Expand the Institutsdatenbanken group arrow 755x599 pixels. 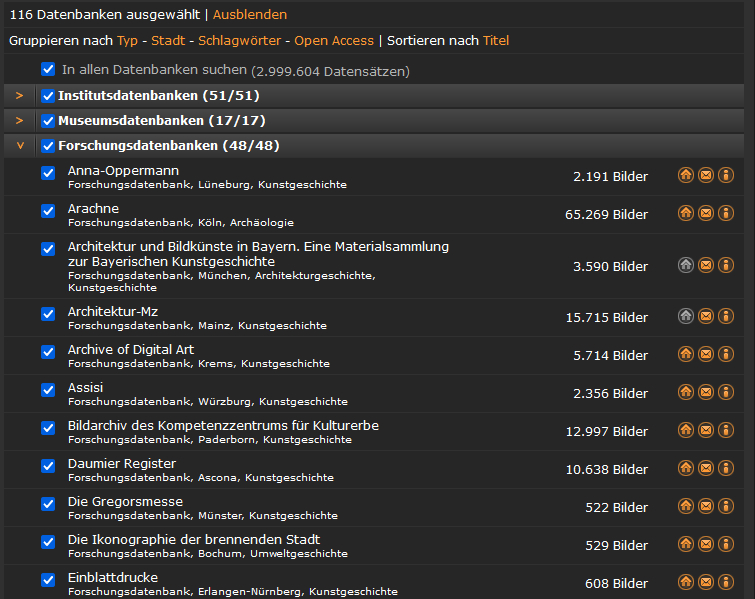point(19,96)
